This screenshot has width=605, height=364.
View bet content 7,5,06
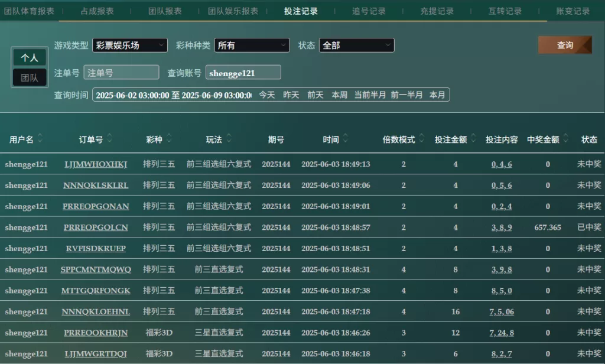coord(502,311)
